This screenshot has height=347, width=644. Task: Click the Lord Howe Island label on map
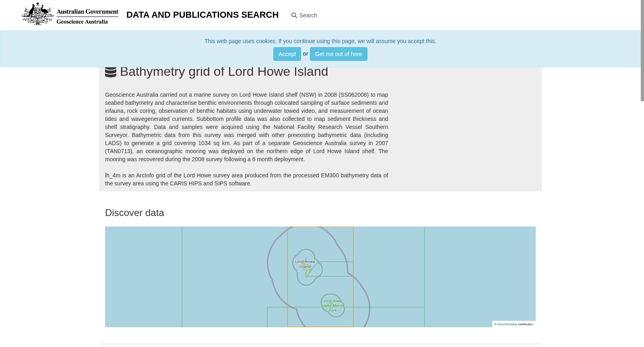(x=305, y=264)
